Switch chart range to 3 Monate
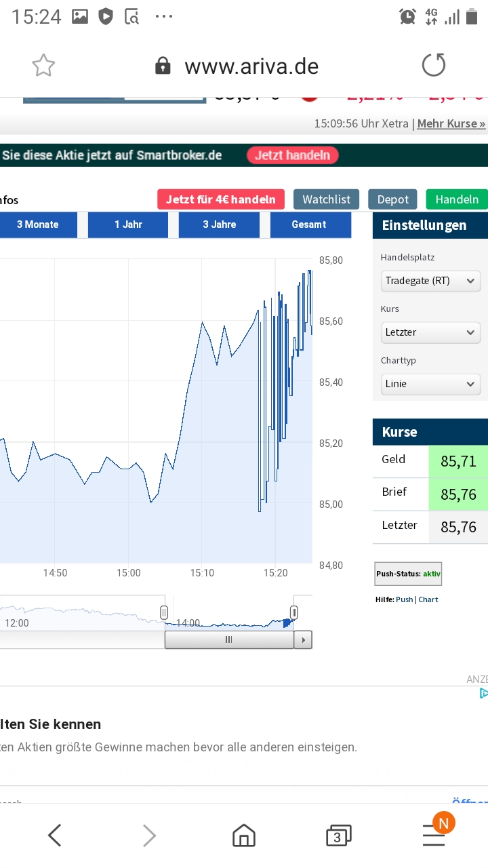The width and height of the screenshot is (488, 868). point(37,224)
